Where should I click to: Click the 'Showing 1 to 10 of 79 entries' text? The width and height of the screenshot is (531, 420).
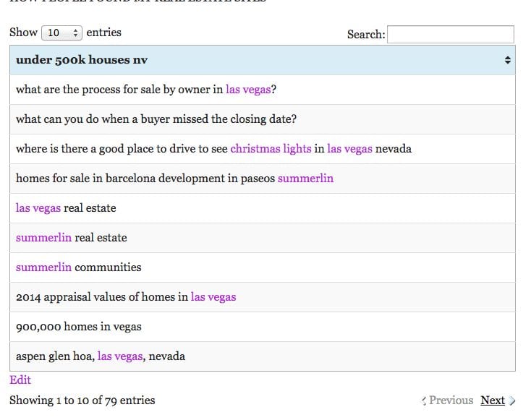(82, 400)
